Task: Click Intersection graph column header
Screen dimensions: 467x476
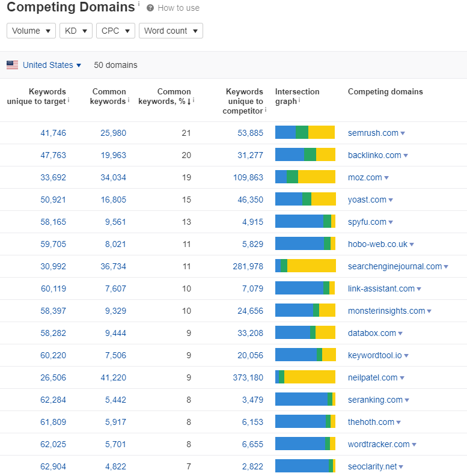Action: pyautogui.click(x=297, y=96)
